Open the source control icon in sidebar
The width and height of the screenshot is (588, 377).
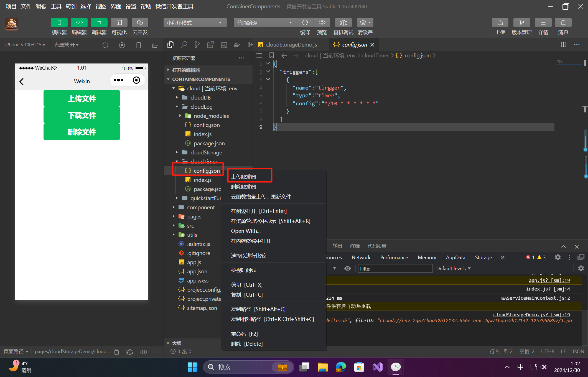click(x=197, y=45)
